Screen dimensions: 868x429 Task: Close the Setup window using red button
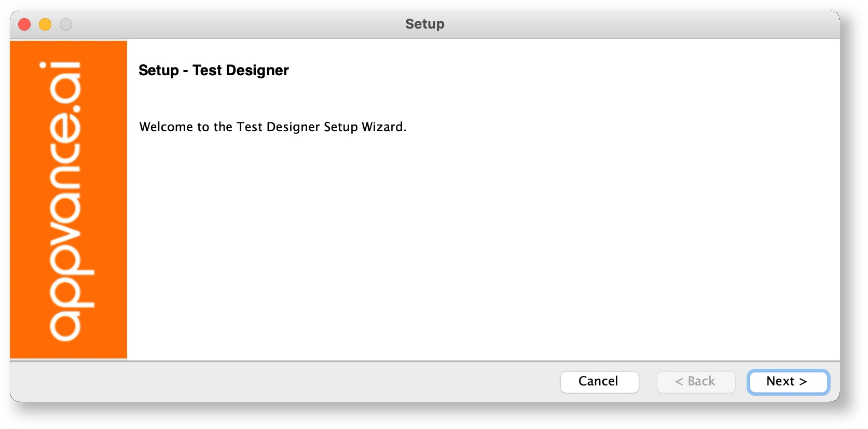(x=24, y=24)
